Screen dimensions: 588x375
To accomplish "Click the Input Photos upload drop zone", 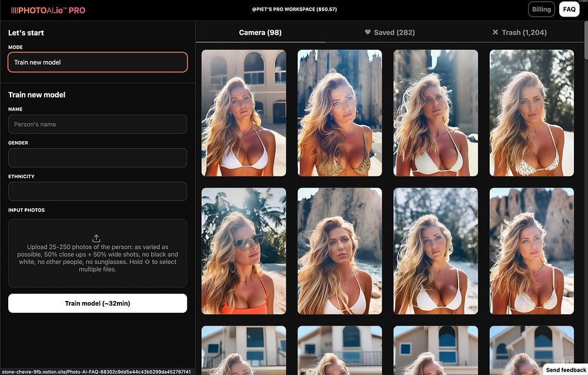I will coord(98,253).
